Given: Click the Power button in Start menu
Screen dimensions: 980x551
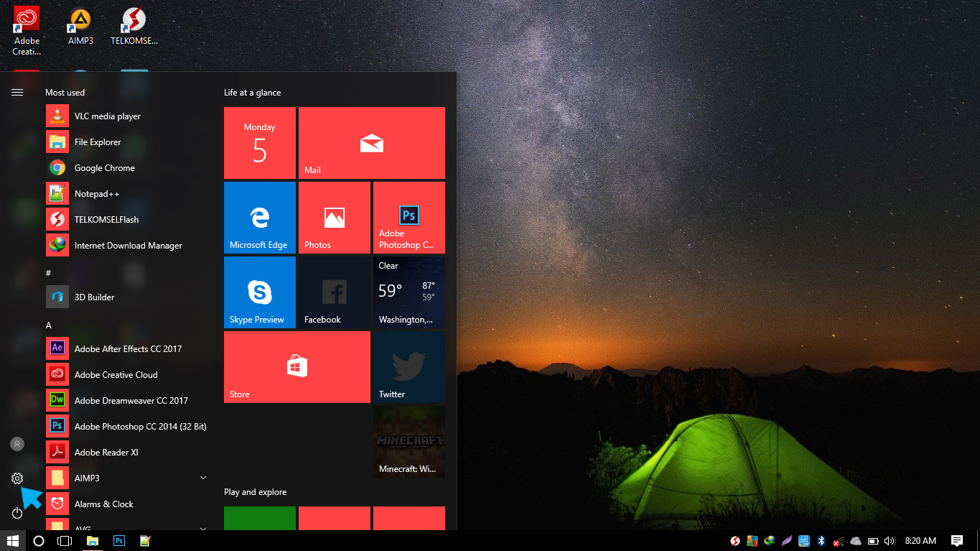Looking at the screenshot, I should pos(17,513).
